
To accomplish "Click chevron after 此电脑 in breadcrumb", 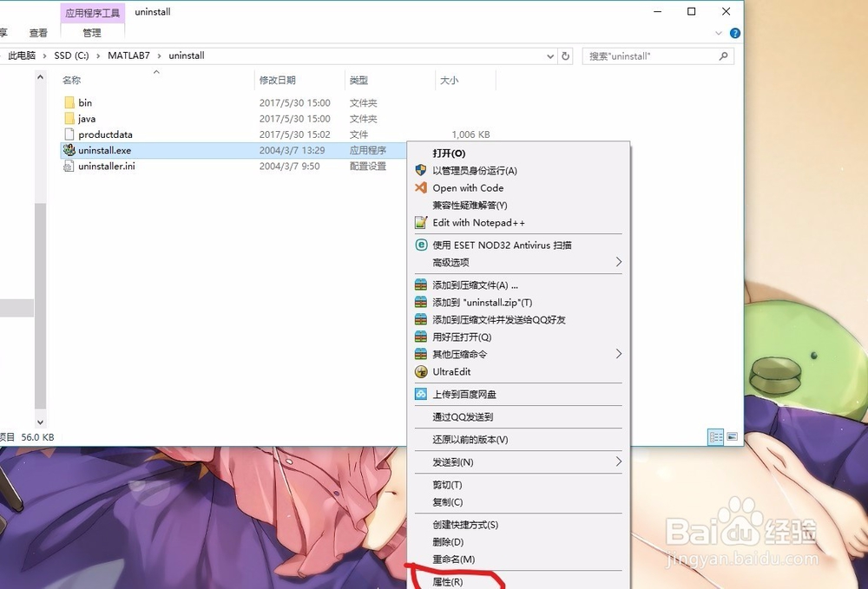I will click(45, 56).
